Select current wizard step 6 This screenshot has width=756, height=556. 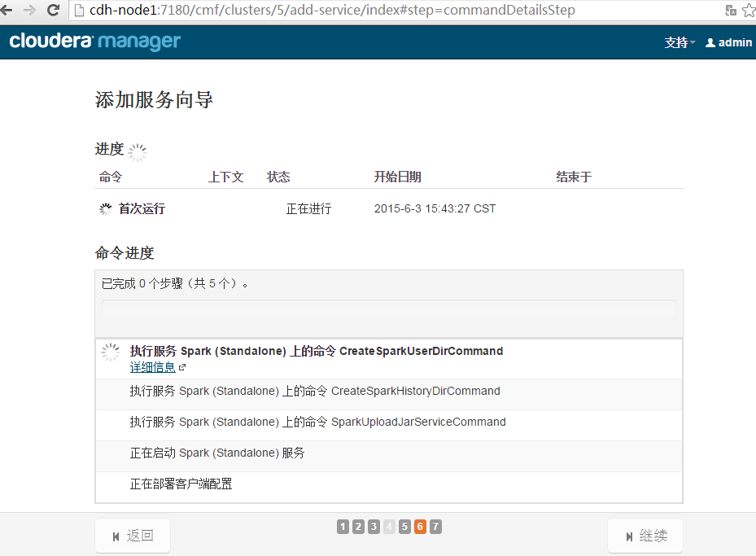click(x=421, y=527)
